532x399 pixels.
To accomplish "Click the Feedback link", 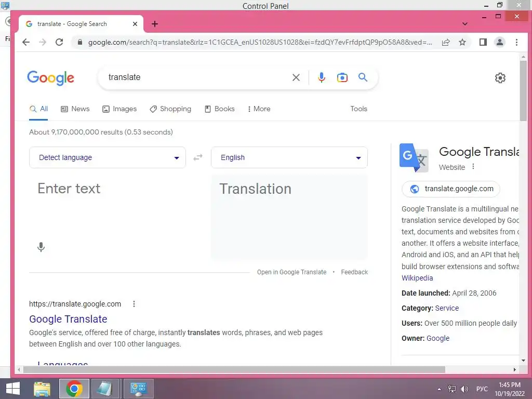I will (354, 272).
